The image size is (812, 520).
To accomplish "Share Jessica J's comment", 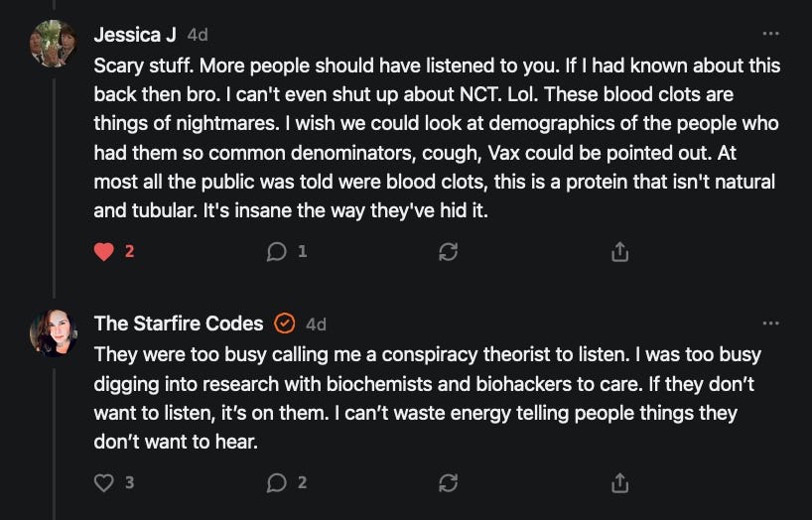I will tap(620, 252).
